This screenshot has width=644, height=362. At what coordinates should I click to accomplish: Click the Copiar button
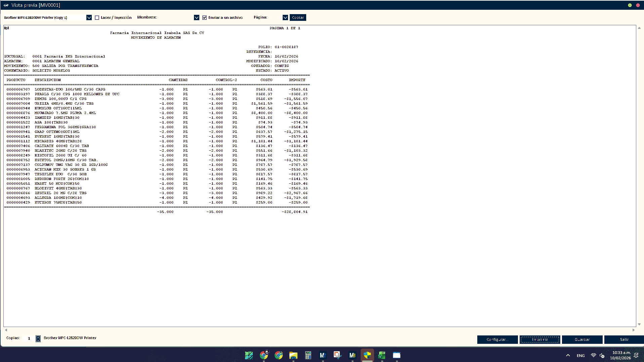(298, 17)
